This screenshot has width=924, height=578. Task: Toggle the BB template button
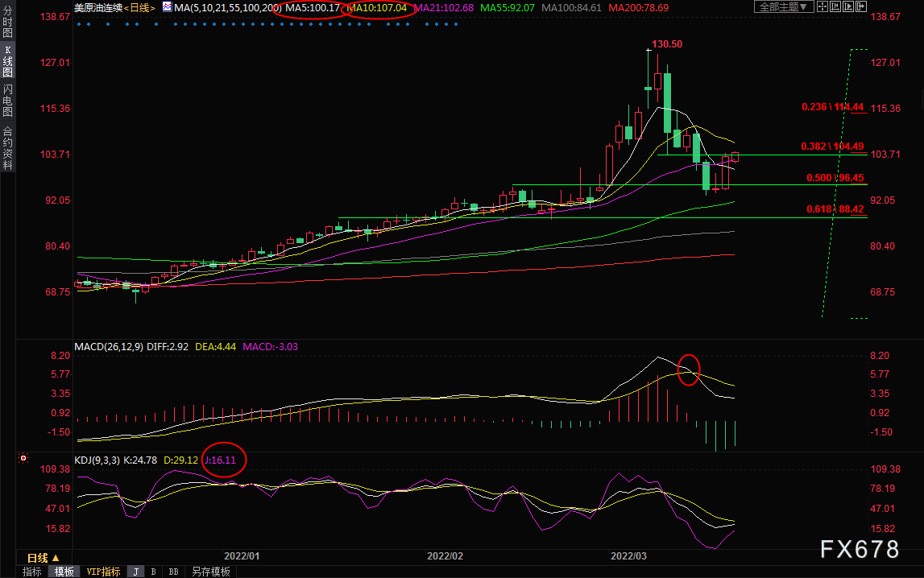click(x=173, y=572)
